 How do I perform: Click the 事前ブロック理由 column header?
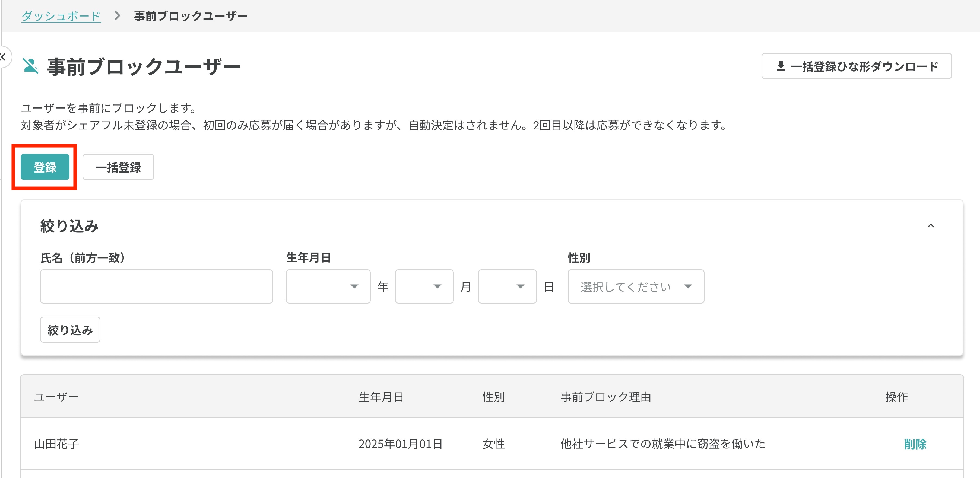pos(606,397)
